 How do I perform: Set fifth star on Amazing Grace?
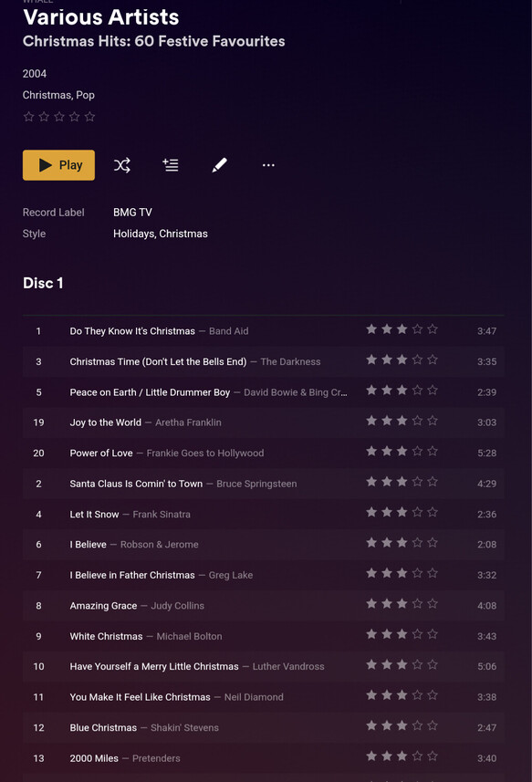[x=433, y=603]
